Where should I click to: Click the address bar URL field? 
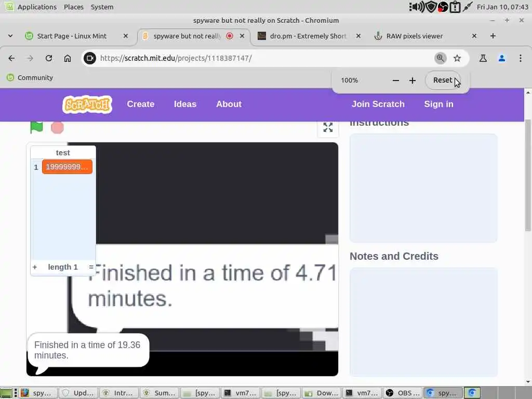[x=264, y=58]
